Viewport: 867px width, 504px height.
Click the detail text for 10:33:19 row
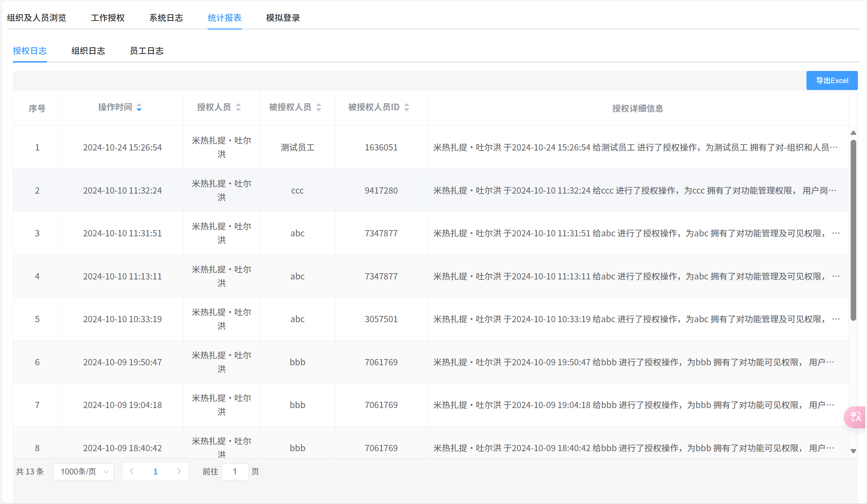pyautogui.click(x=637, y=319)
